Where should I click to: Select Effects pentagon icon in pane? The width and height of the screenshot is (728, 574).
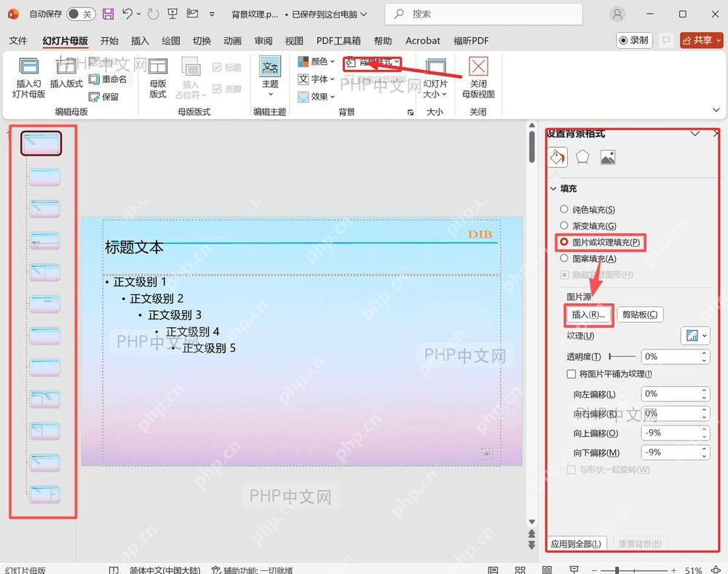pos(582,157)
